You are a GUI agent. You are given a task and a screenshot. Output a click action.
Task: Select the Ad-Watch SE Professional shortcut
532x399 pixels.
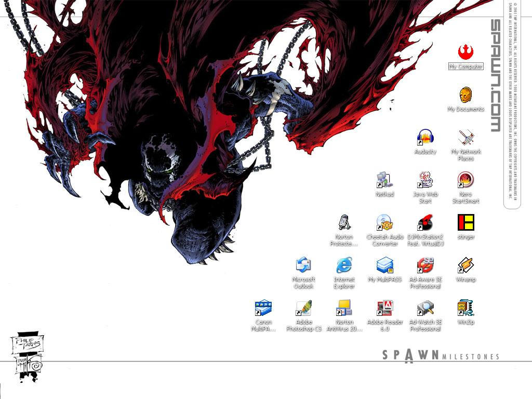pyautogui.click(x=425, y=308)
